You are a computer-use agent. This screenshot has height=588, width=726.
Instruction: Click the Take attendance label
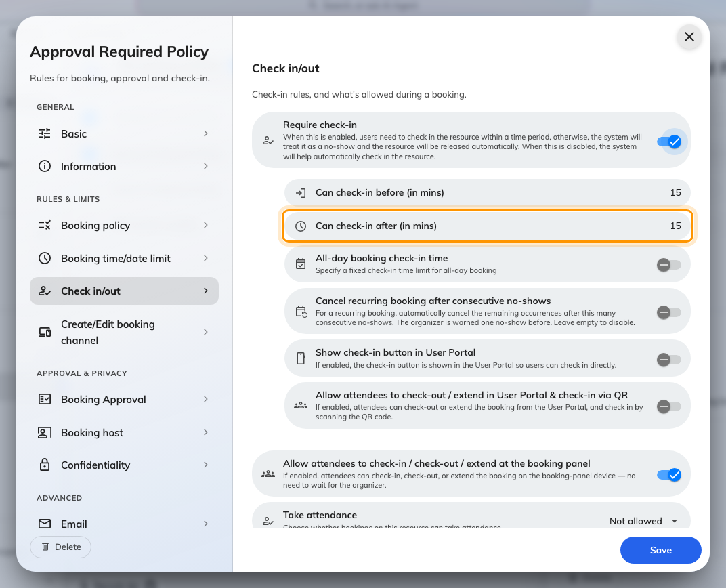[320, 515]
